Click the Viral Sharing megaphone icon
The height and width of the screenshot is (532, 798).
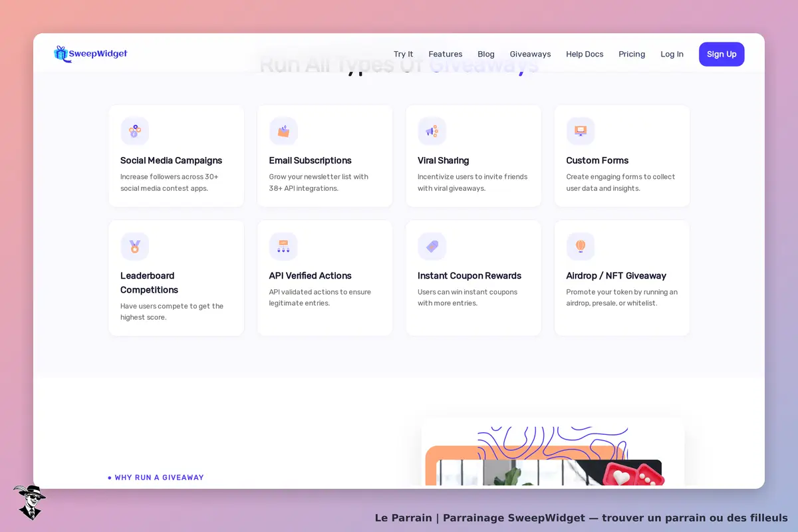coord(432,131)
